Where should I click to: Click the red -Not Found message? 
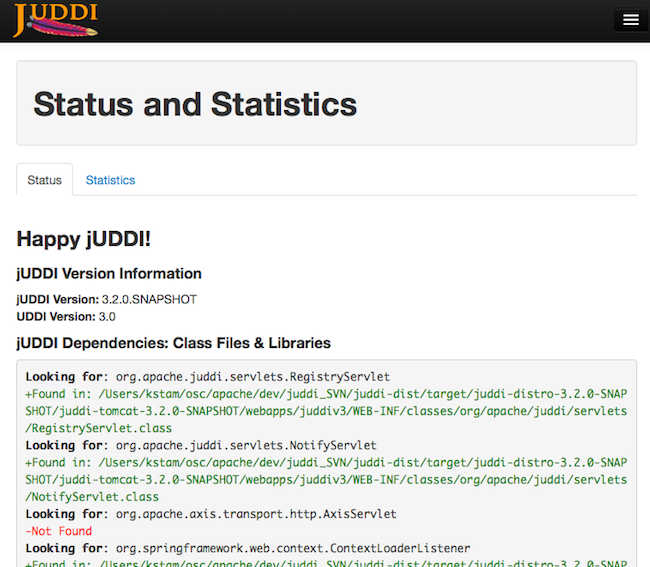pyautogui.click(x=58, y=531)
